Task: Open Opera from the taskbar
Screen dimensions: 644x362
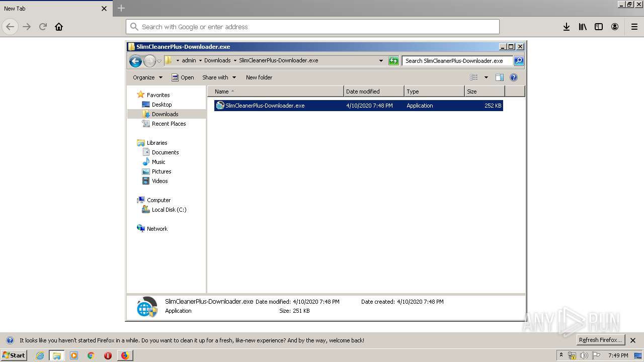Action: click(x=108, y=355)
